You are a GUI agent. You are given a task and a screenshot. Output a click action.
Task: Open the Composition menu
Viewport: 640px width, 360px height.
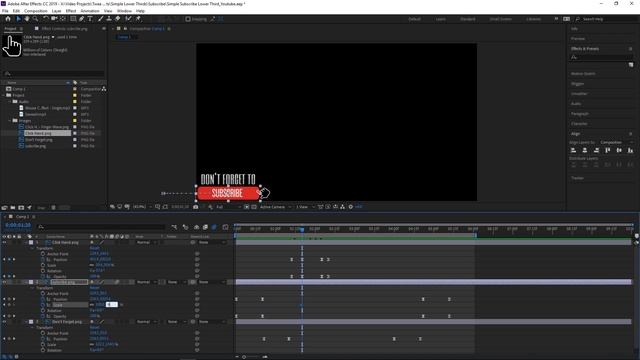[36, 11]
